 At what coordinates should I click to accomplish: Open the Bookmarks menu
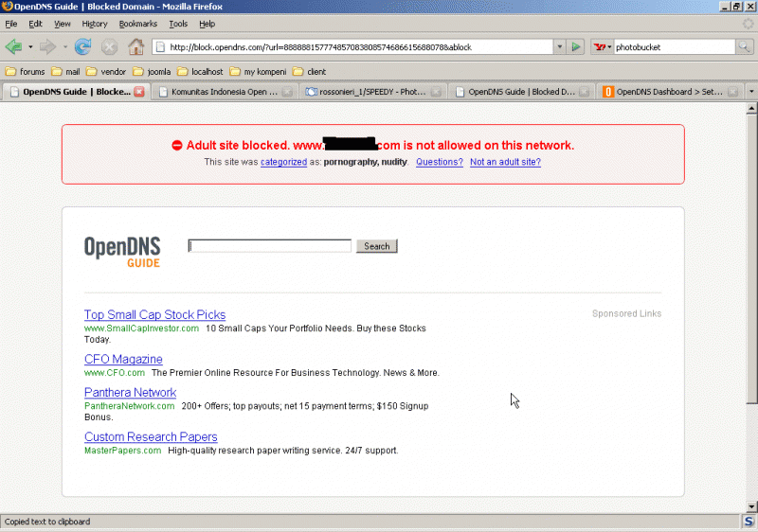[x=137, y=24]
